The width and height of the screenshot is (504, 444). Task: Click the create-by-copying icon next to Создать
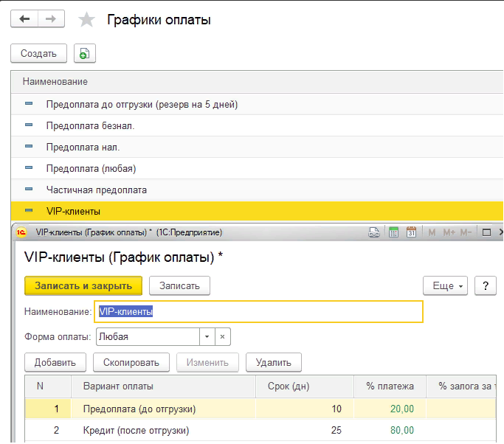(x=84, y=53)
